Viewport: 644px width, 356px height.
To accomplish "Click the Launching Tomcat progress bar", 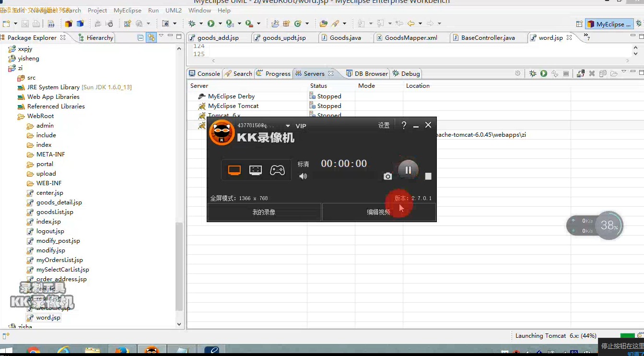I will [627, 336].
